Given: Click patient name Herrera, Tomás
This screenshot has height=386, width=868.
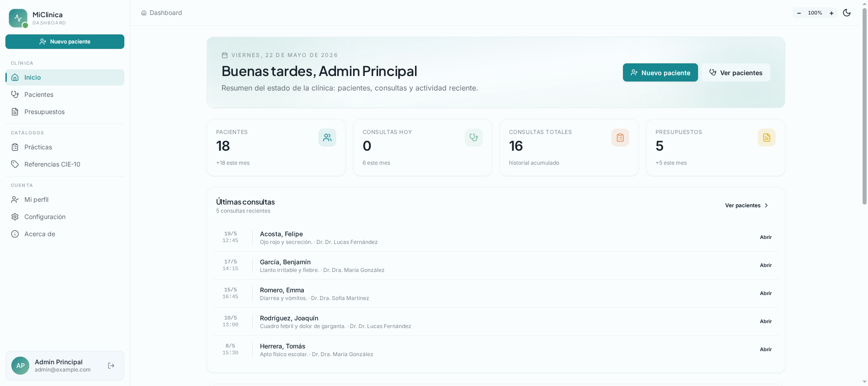Looking at the screenshot, I should coord(283,346).
